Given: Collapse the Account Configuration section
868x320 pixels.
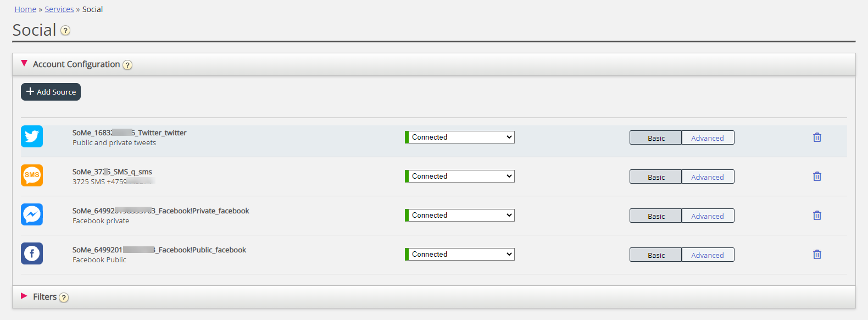Looking at the screenshot, I should [24, 64].
